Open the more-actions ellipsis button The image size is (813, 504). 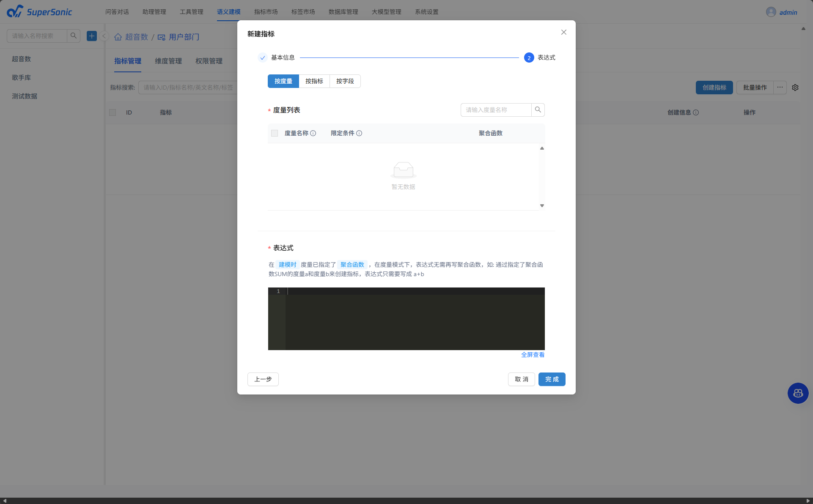tap(780, 88)
